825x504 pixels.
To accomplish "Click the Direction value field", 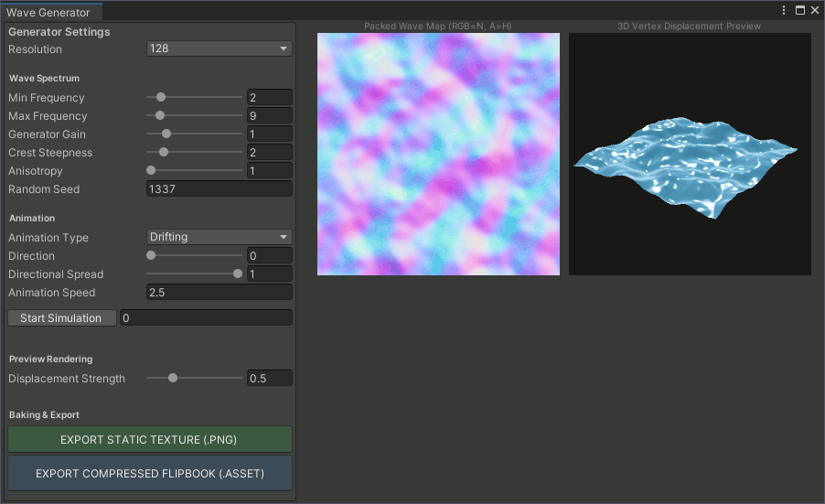I will point(270,256).
